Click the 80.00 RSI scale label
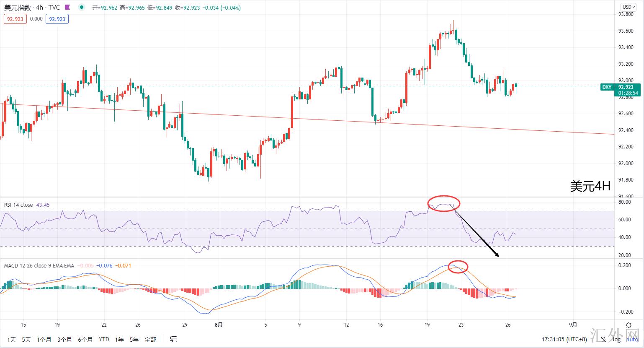644x348 pixels. pyautogui.click(x=624, y=202)
